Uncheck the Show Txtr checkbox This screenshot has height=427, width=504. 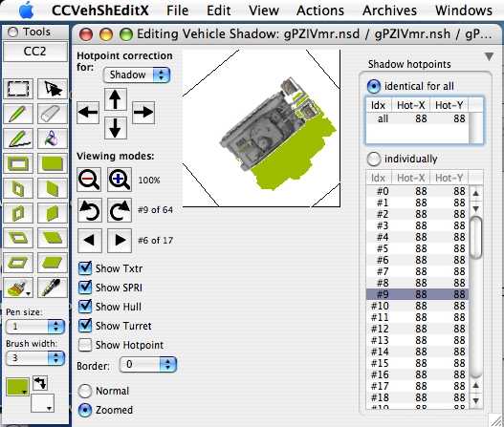(85, 268)
